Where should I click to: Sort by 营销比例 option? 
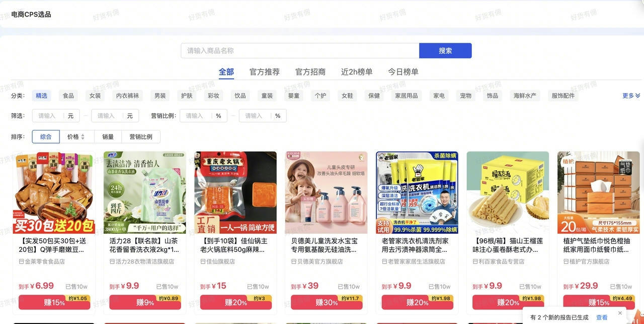click(x=141, y=137)
